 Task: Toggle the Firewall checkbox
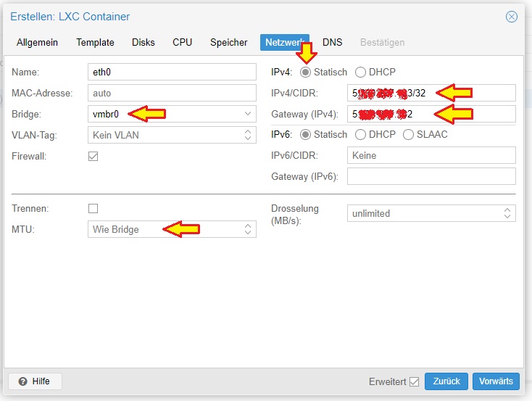(93, 156)
